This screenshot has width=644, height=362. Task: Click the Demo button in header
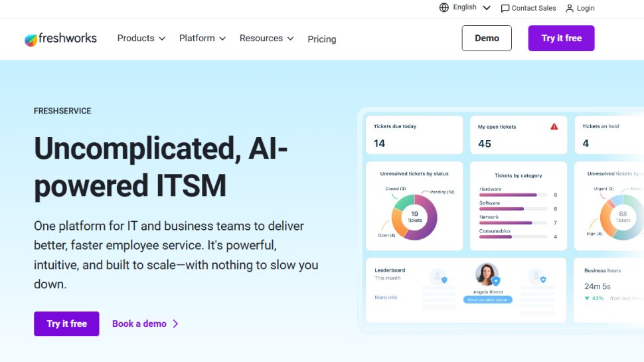pyautogui.click(x=487, y=39)
